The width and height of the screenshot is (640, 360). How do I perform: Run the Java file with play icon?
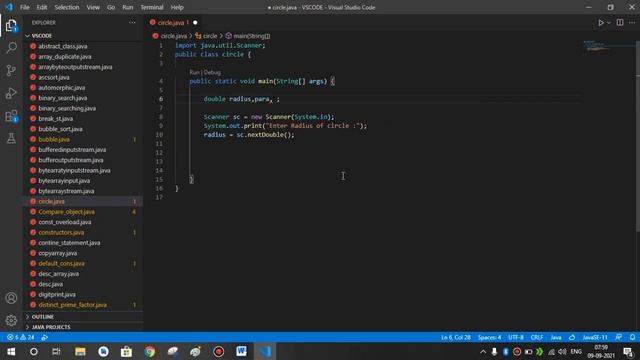[601, 23]
